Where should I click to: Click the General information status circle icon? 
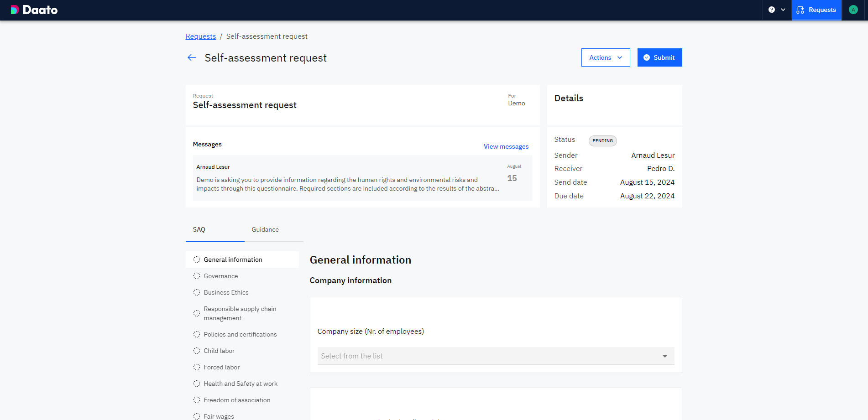click(197, 259)
